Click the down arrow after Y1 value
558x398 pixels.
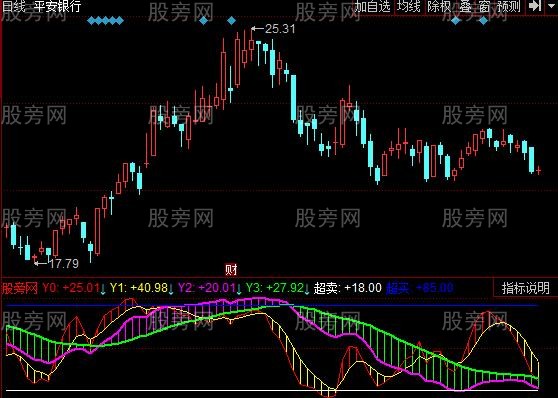click(171, 289)
